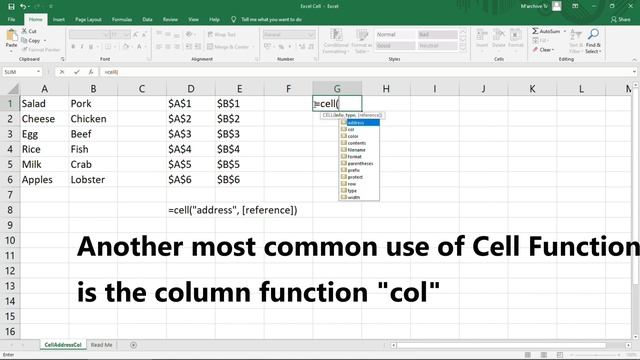Click the Percent Style icon
The image size is (640, 360).
click(x=281, y=47)
